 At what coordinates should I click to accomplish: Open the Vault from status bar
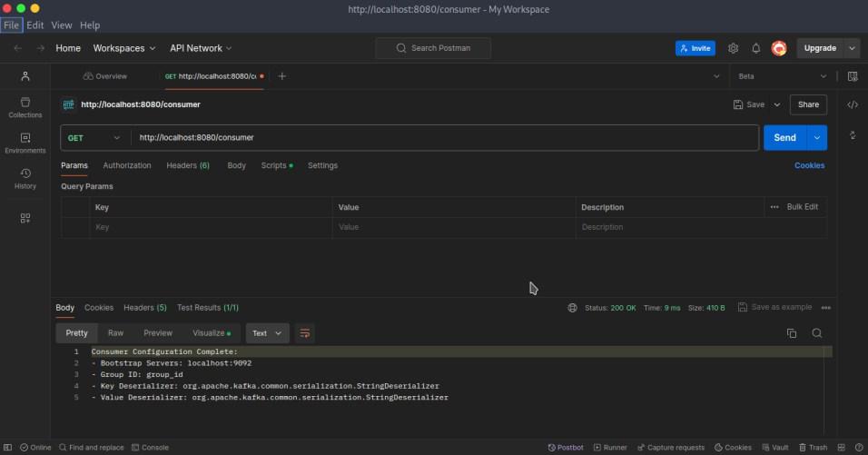[775, 447]
